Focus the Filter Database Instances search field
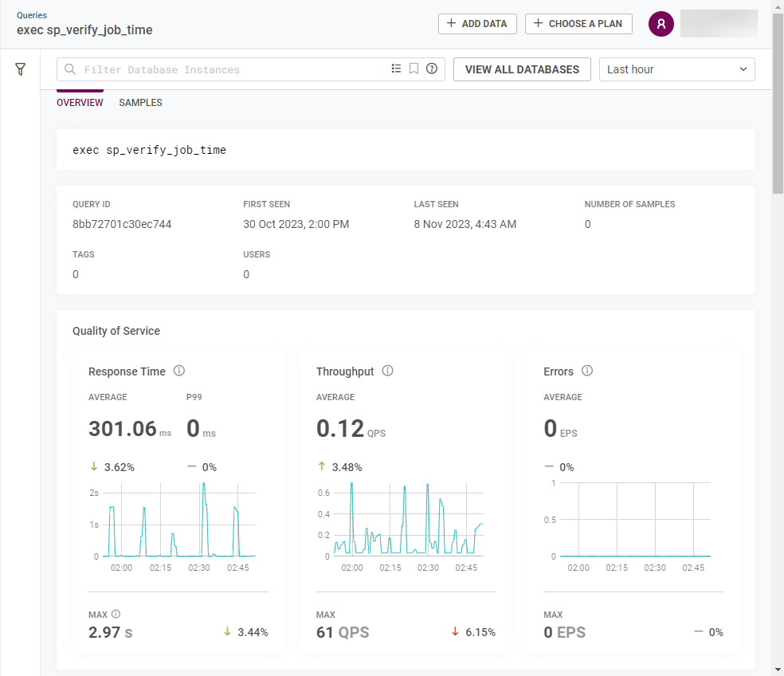 (231, 69)
